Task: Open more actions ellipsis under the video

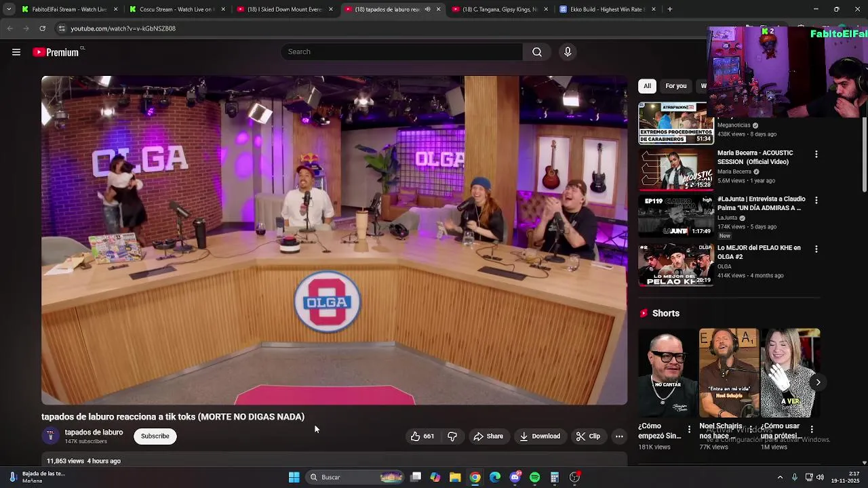Action: 619,436
